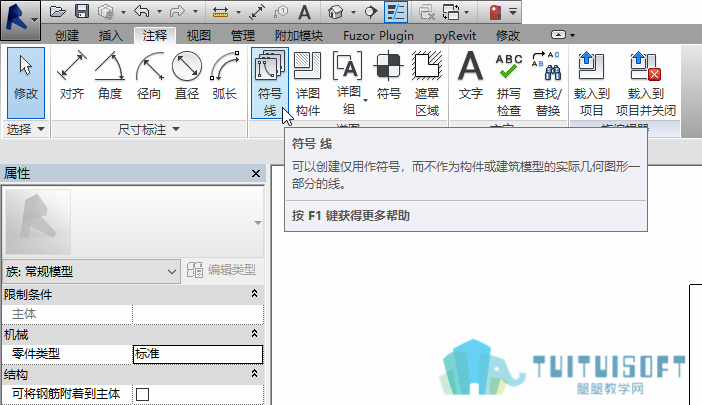
Task: Click the Switch Windows icon
Action: click(x=451, y=12)
